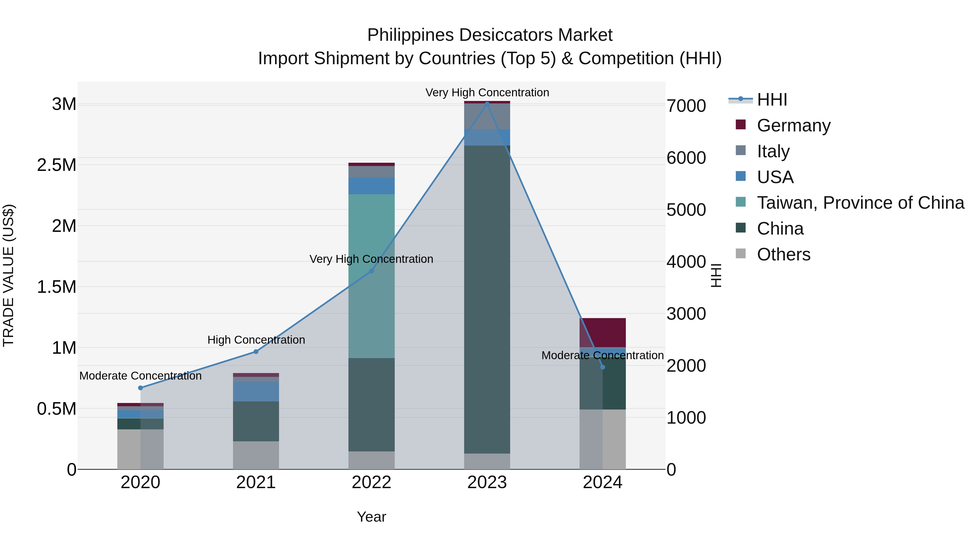Toggle the USA legend entry
This screenshot has height=551, width=980.
tap(764, 177)
